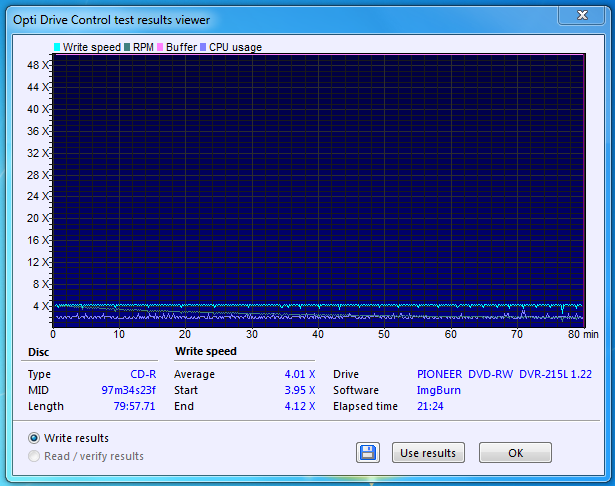Click the MID value 97m34s23f
Viewport: 615px width, 486px height.
129,390
